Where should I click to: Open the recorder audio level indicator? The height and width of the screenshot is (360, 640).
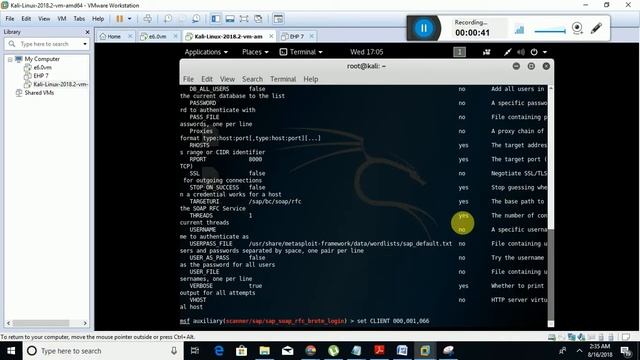tap(520, 30)
